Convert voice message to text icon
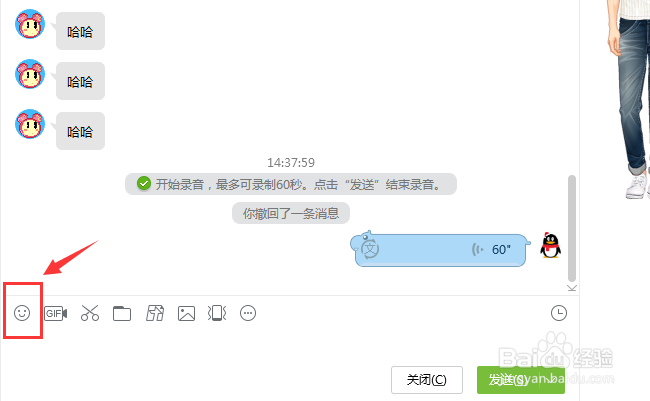The height and width of the screenshot is (401, 650). pos(370,249)
